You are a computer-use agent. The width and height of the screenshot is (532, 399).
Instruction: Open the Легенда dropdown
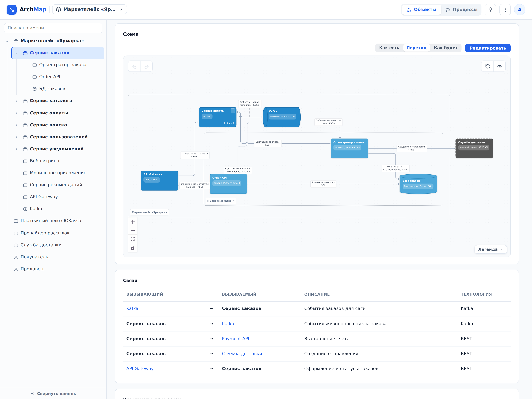[x=490, y=249]
